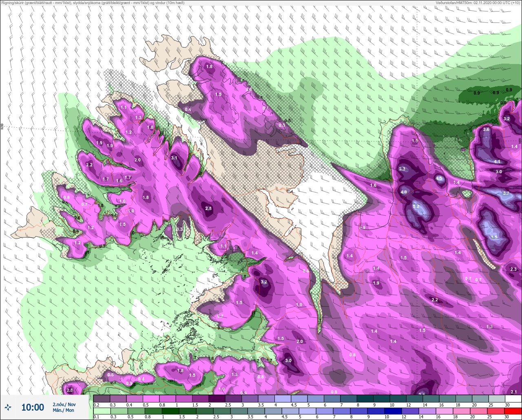Select the light grey top-row swatch labeled 25
This screenshot has width=522, height=420.
[497, 399]
